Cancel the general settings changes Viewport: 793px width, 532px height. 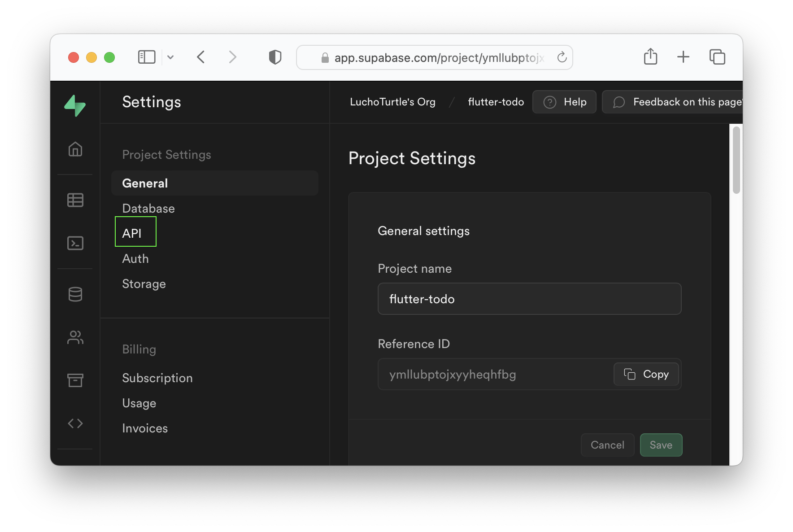pyautogui.click(x=607, y=445)
